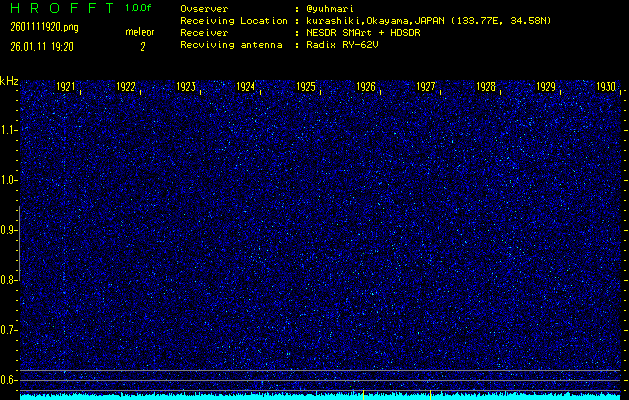Click the timestamp 26.01.11 19:20
The height and width of the screenshot is (400, 629).
click(x=42, y=47)
